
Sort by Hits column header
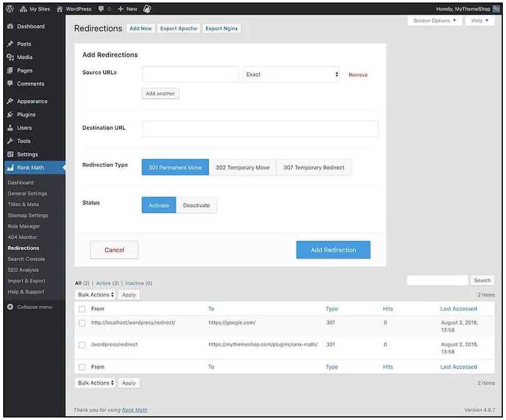point(388,309)
